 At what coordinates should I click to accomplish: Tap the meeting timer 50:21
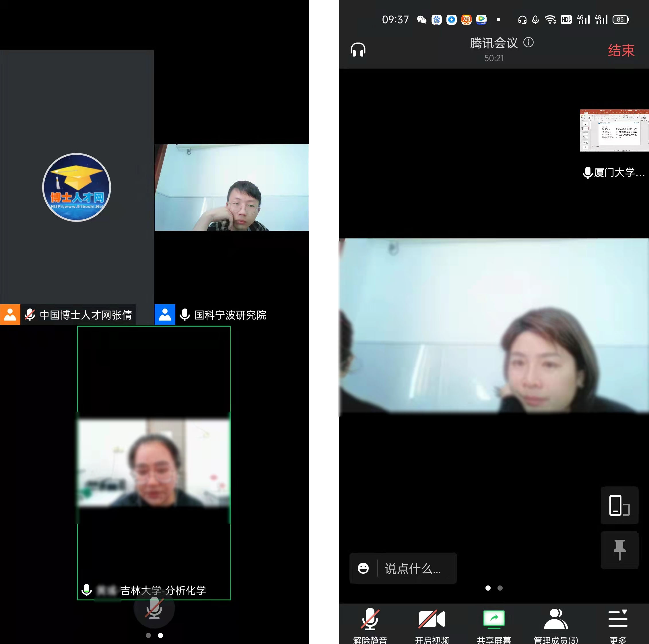point(494,58)
